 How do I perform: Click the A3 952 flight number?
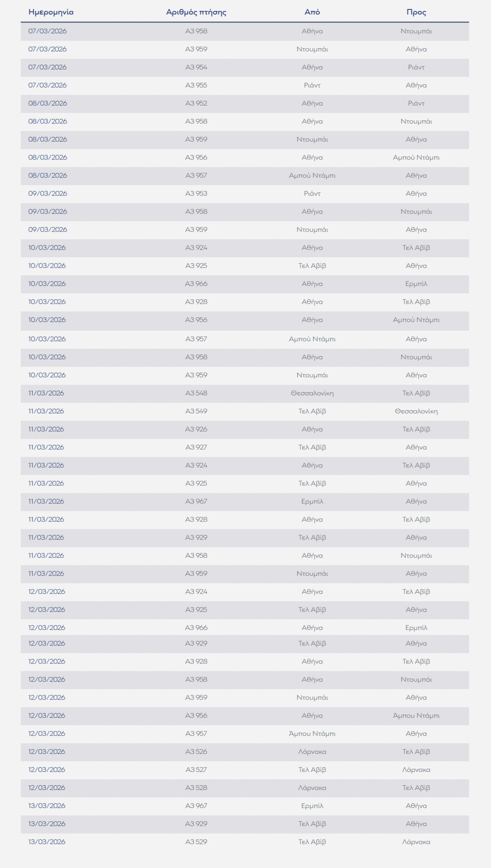196,103
